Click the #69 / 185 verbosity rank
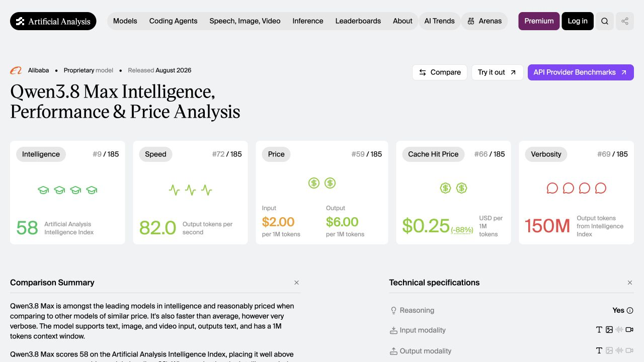Viewport: 644px width, 362px height. 612,154
